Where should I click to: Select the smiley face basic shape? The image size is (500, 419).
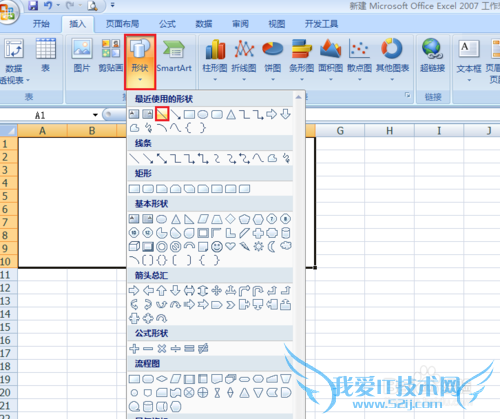[x=217, y=247]
